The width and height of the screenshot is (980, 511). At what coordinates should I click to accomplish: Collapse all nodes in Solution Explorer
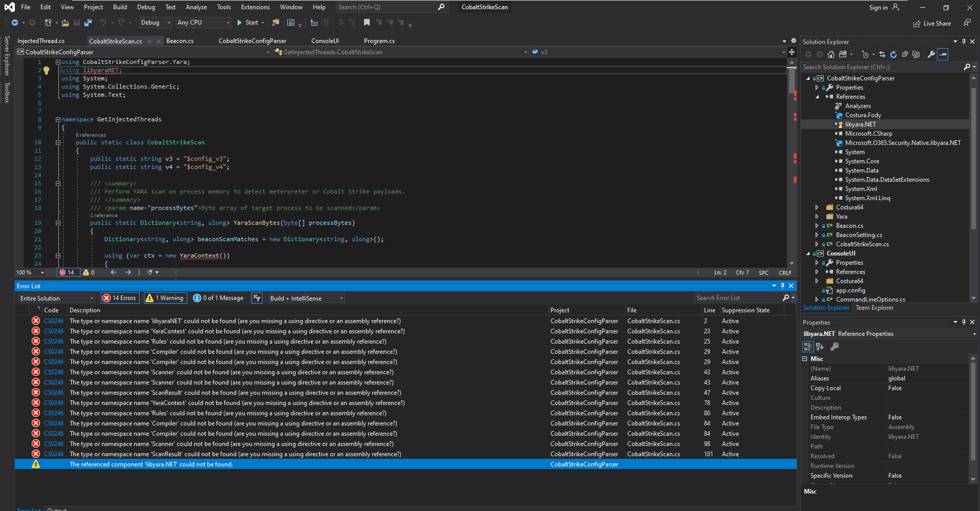[x=905, y=54]
